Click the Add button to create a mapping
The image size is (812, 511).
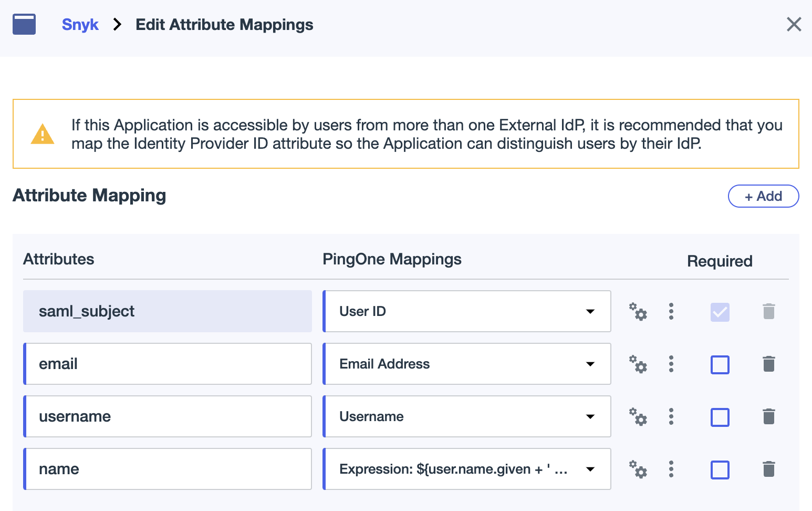763,196
